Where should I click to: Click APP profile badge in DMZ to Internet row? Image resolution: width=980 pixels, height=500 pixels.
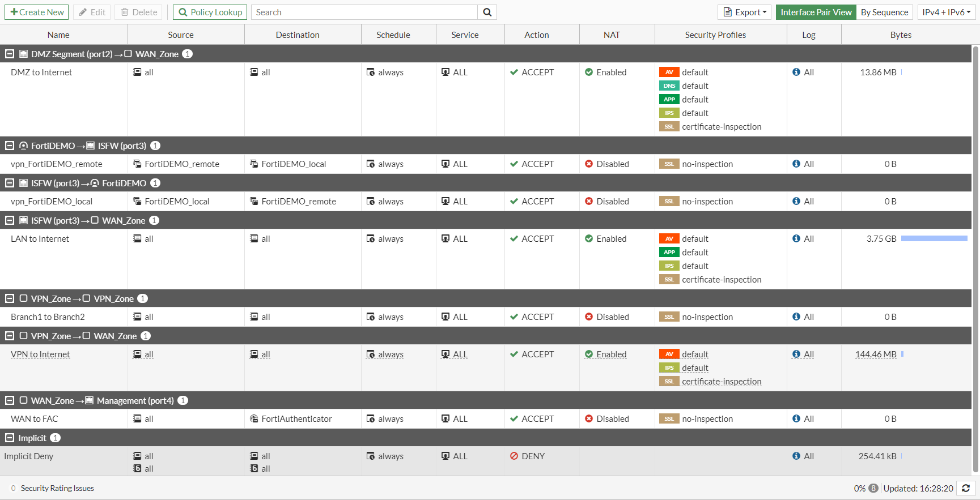point(669,100)
